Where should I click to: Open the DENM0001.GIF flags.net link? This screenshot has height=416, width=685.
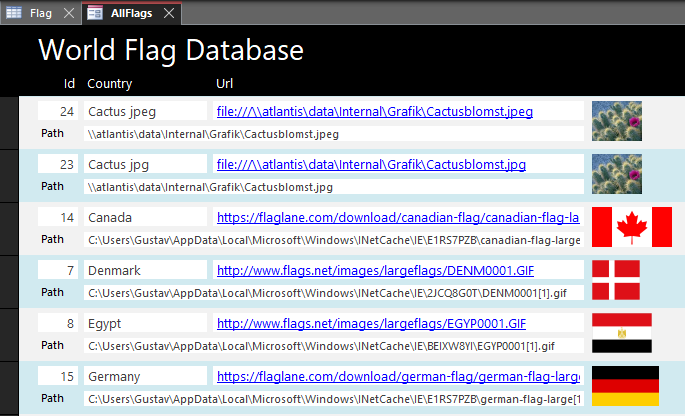pyautogui.click(x=375, y=270)
